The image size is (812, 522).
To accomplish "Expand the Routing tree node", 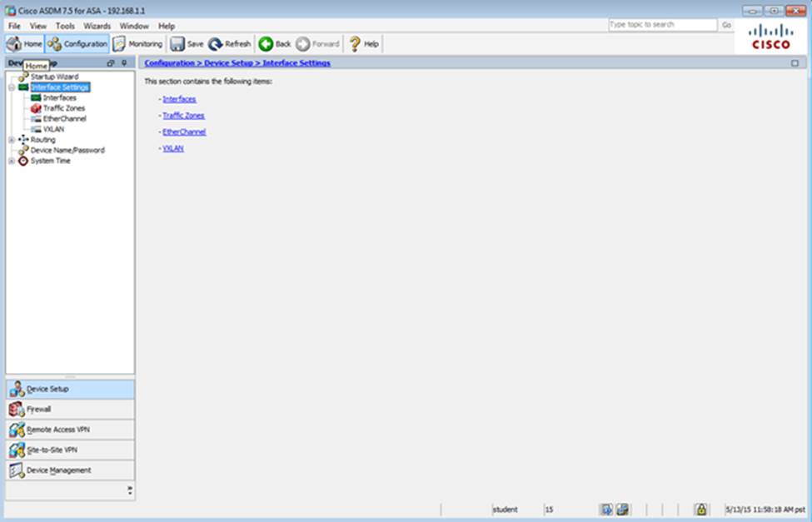I will (x=11, y=140).
